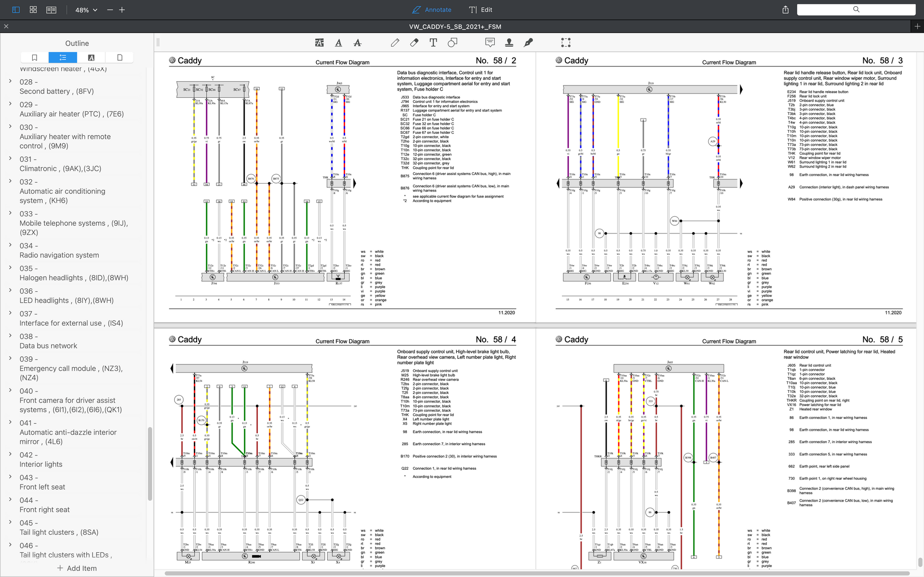The height and width of the screenshot is (577, 924).
Task: Expand outline item 030 Auxiliary heater remote
Action: tap(10, 127)
